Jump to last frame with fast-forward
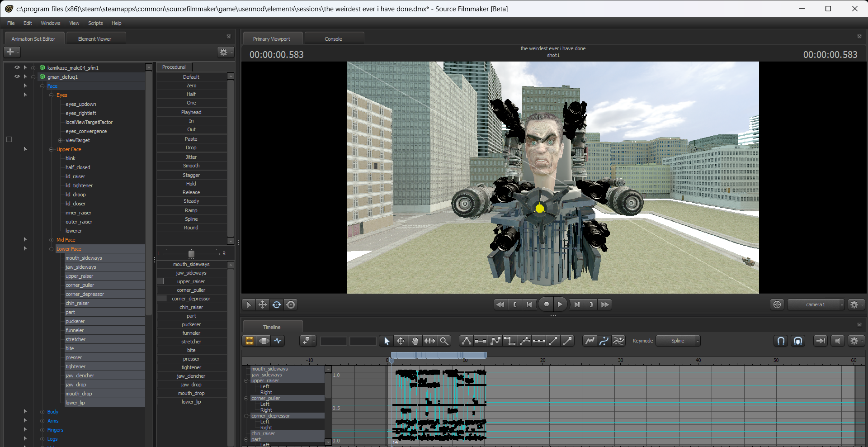 click(x=605, y=304)
